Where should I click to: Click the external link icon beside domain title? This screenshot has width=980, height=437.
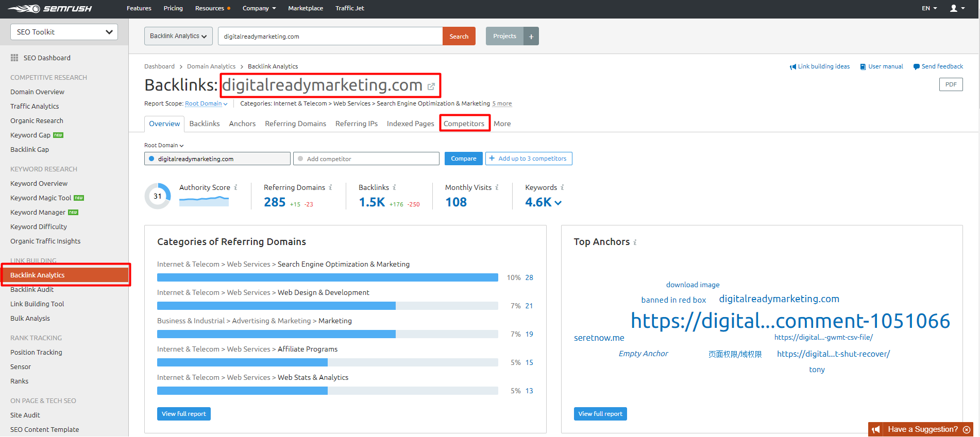(431, 86)
